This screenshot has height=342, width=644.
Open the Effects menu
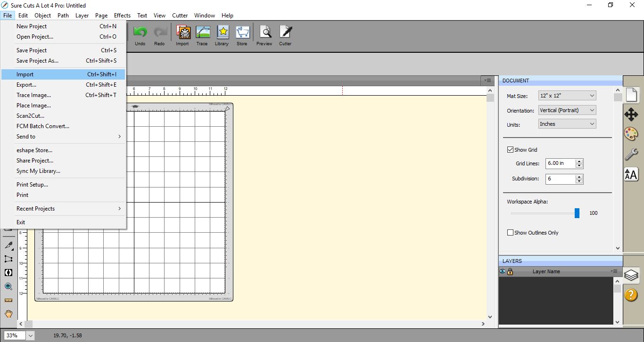pyautogui.click(x=123, y=16)
